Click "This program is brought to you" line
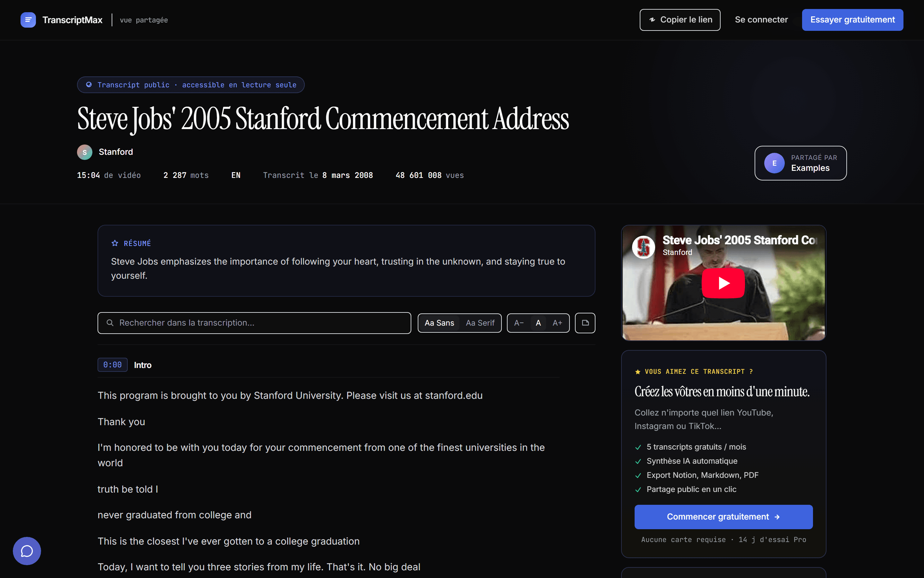Image resolution: width=924 pixels, height=578 pixels. pos(290,396)
